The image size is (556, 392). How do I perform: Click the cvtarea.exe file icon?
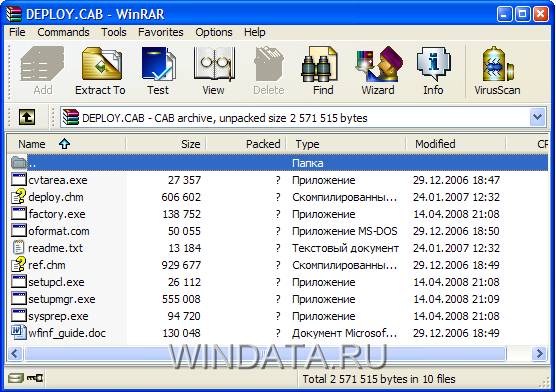(18, 180)
